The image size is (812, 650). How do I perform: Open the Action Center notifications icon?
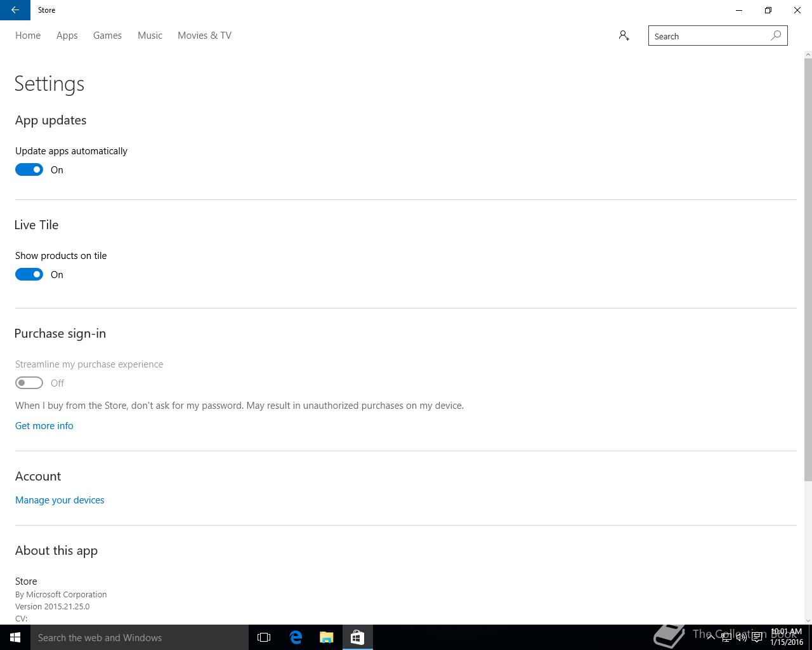click(757, 637)
